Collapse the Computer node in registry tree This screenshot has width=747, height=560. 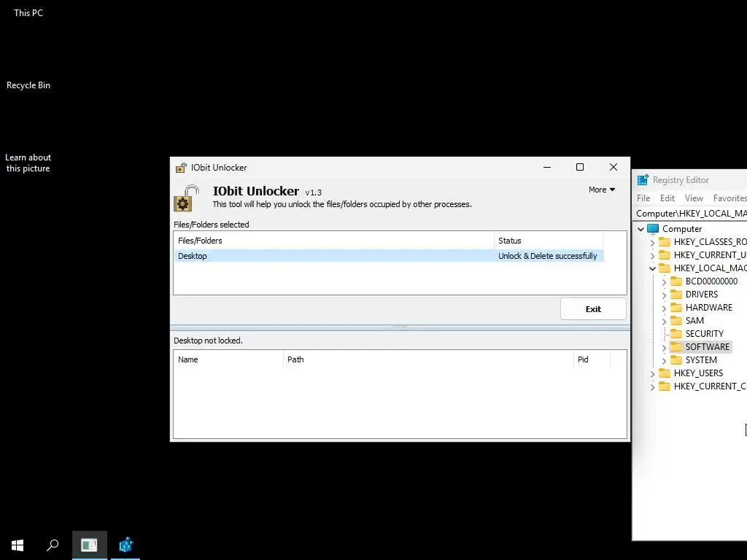pos(640,229)
